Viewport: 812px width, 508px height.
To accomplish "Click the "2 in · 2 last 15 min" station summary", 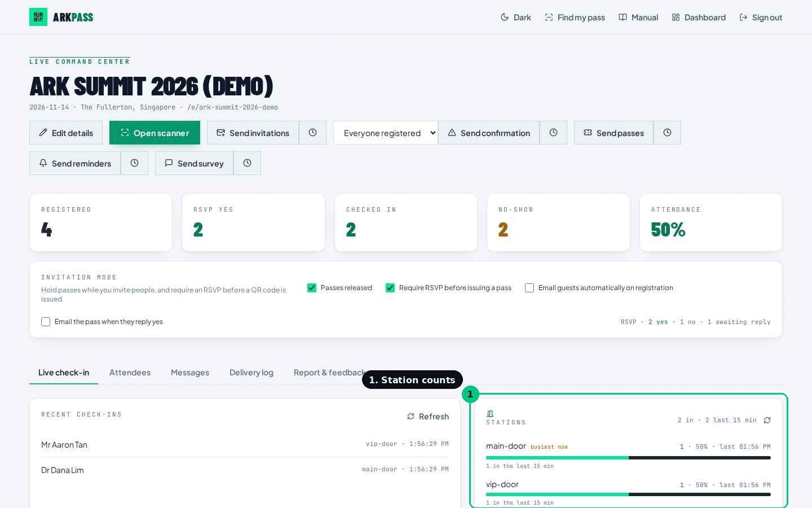I will 717,420.
